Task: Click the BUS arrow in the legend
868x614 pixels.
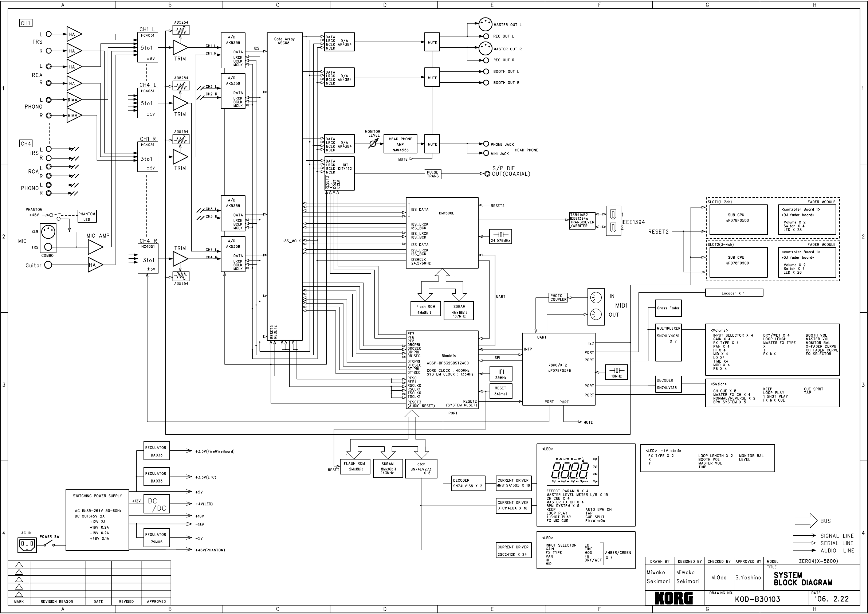Action: 806,521
